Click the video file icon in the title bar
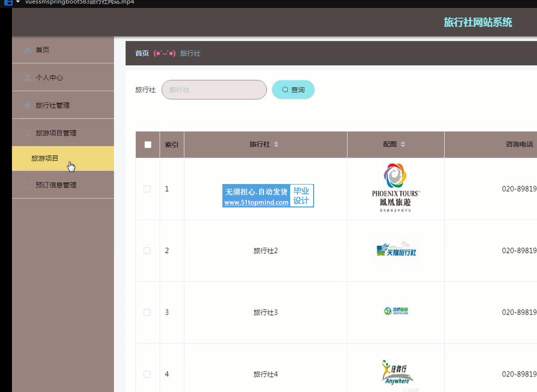The image size is (537, 392). coord(8,2)
